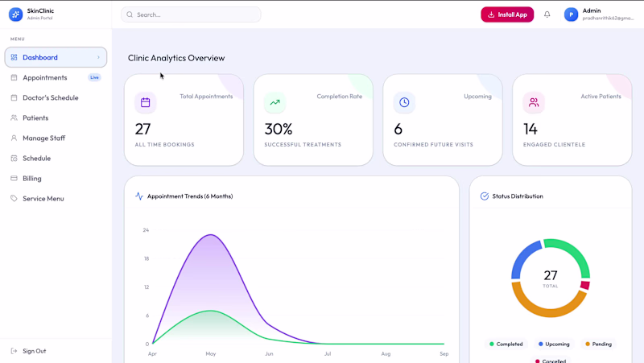Expand the Dashboard chevron arrow
The width and height of the screenshot is (644, 363).
[x=98, y=57]
